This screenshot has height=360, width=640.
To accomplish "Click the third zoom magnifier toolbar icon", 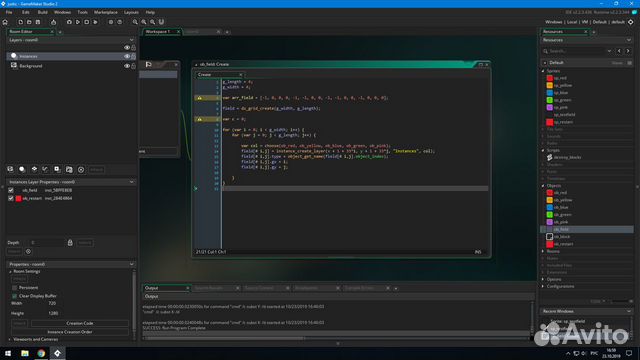I will (x=152, y=22).
